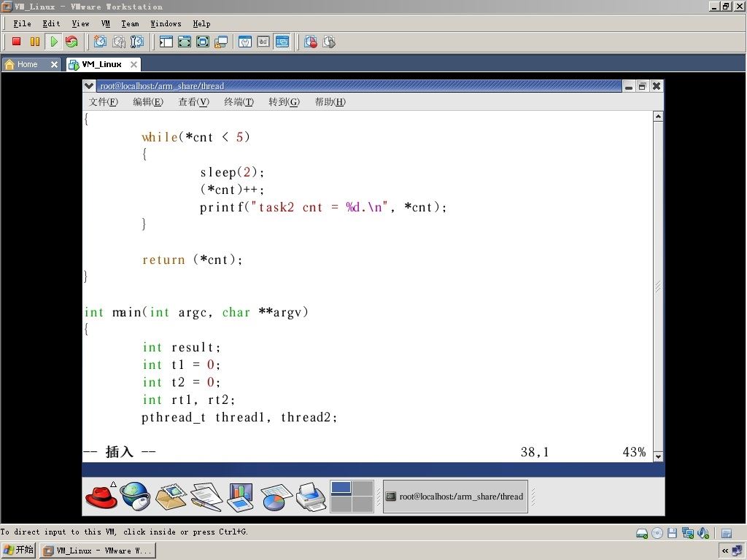Open the terminal 帮助(H) menu
The width and height of the screenshot is (747, 560).
(330, 101)
